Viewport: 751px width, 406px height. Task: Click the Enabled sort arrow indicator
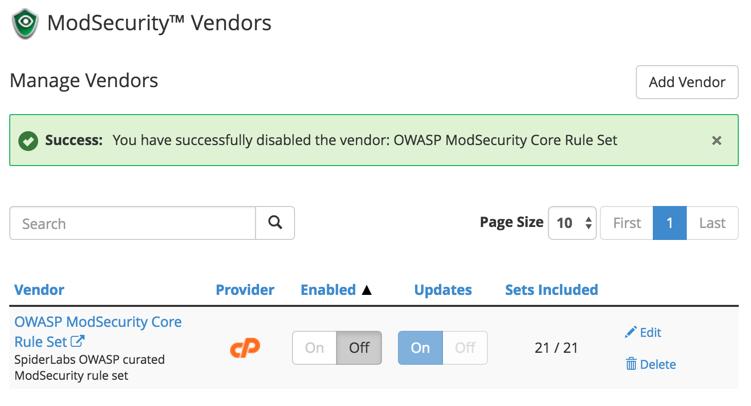click(367, 290)
